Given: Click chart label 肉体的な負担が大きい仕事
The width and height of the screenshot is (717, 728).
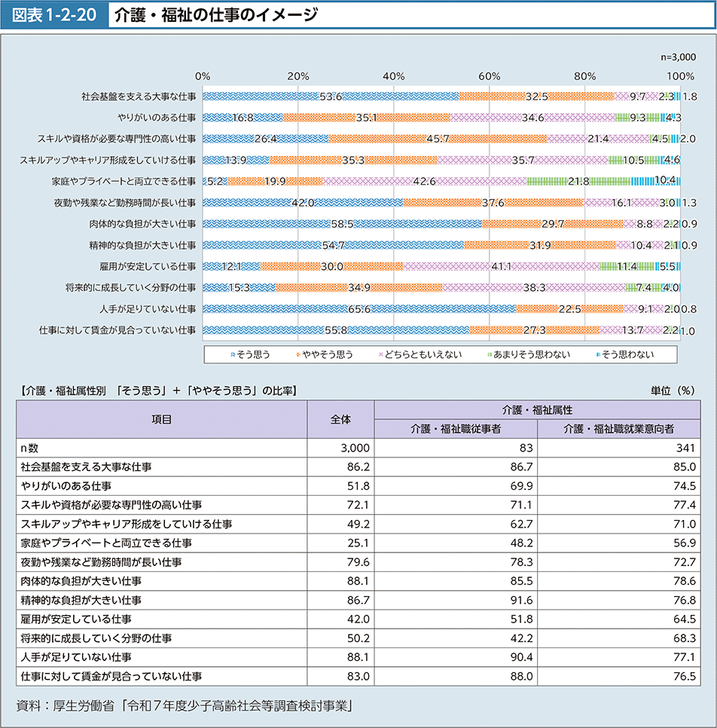Looking at the screenshot, I should point(143,225).
